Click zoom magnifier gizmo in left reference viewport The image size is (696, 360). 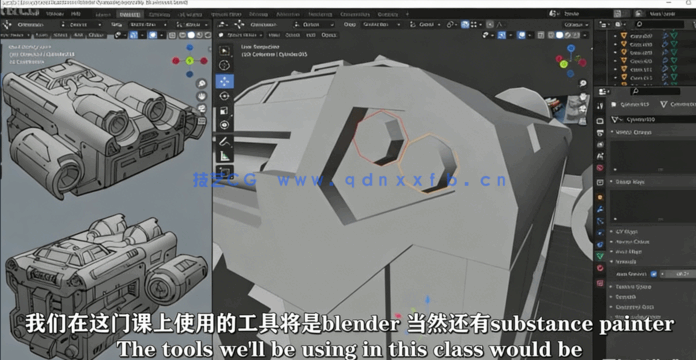(x=202, y=83)
